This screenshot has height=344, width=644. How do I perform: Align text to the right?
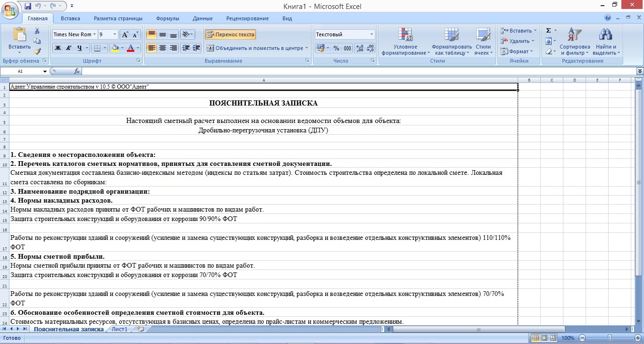pos(173,48)
